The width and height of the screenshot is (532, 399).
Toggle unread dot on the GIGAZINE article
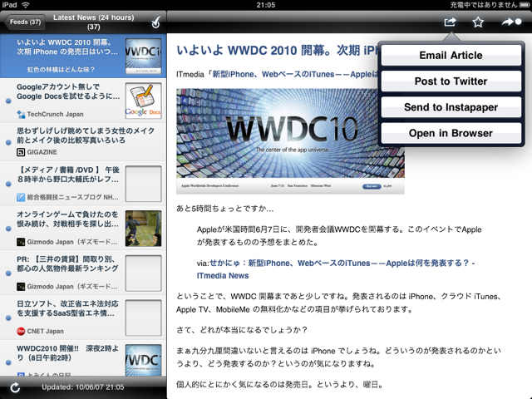pos(8,141)
